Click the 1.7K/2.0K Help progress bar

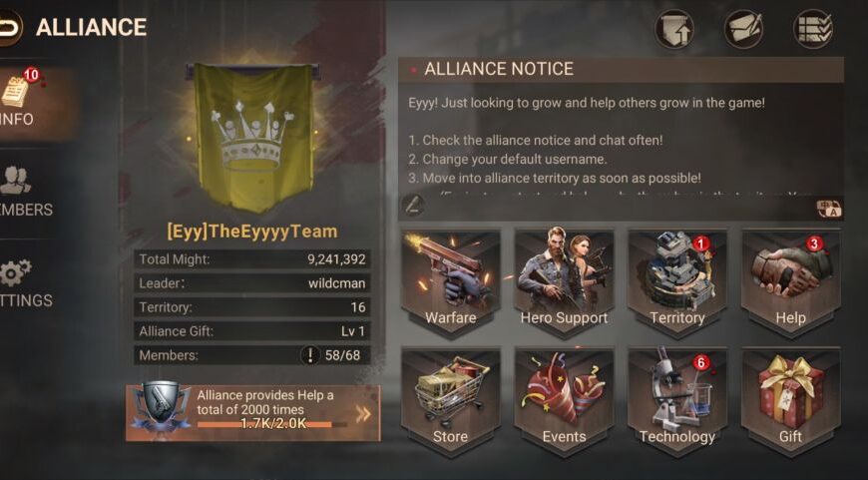click(x=272, y=425)
